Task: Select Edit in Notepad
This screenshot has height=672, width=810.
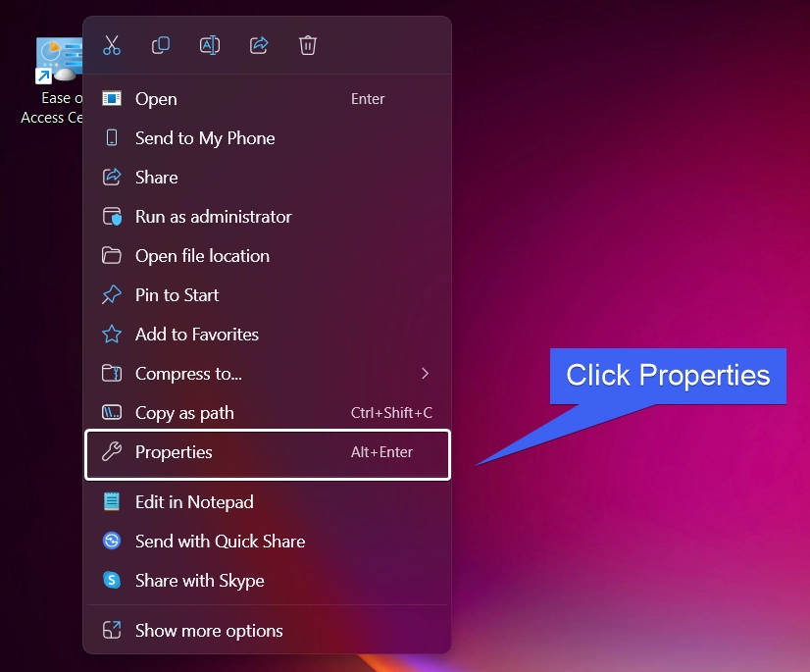Action: click(267, 502)
